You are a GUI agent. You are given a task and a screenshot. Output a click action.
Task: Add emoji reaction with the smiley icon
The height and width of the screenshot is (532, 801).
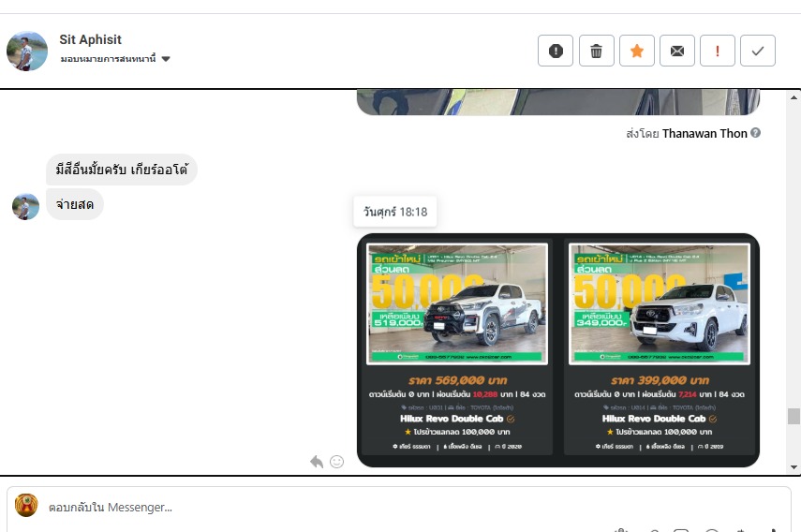click(336, 462)
